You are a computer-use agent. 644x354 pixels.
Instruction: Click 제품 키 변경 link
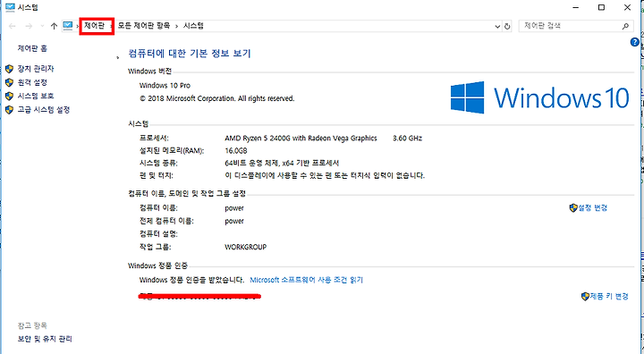pos(609,296)
